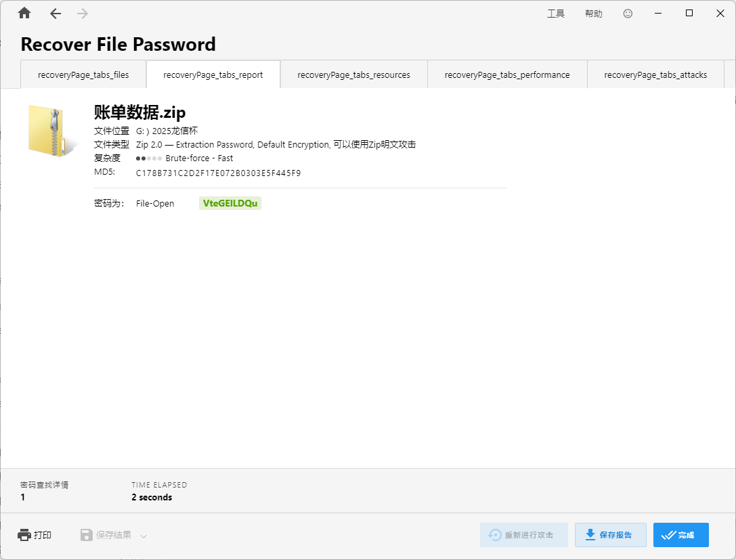Click the MD5 hash value text

pos(218,173)
